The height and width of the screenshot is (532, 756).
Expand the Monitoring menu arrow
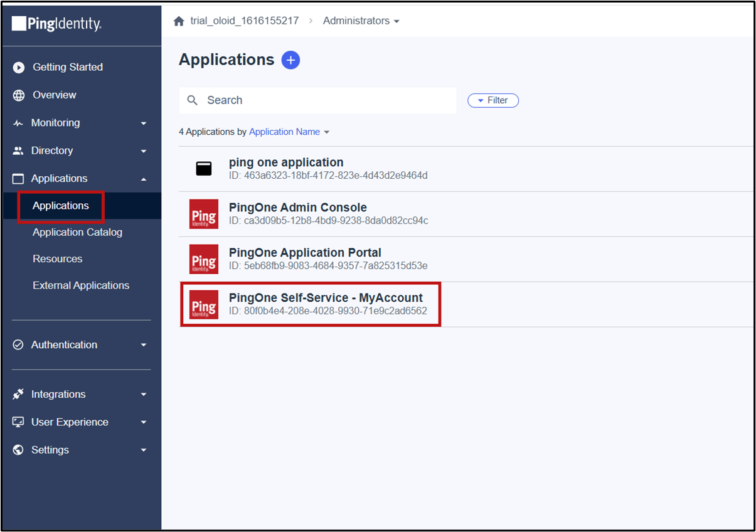click(x=144, y=124)
